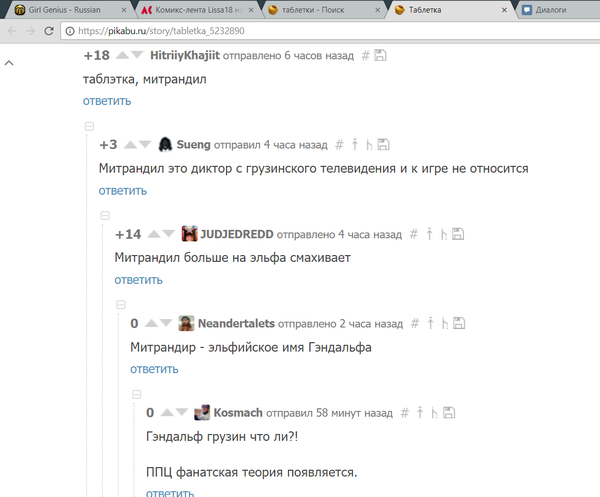Collapse the branch above JUDJEDREDD's comment
The height and width of the screenshot is (497, 600).
105,215
